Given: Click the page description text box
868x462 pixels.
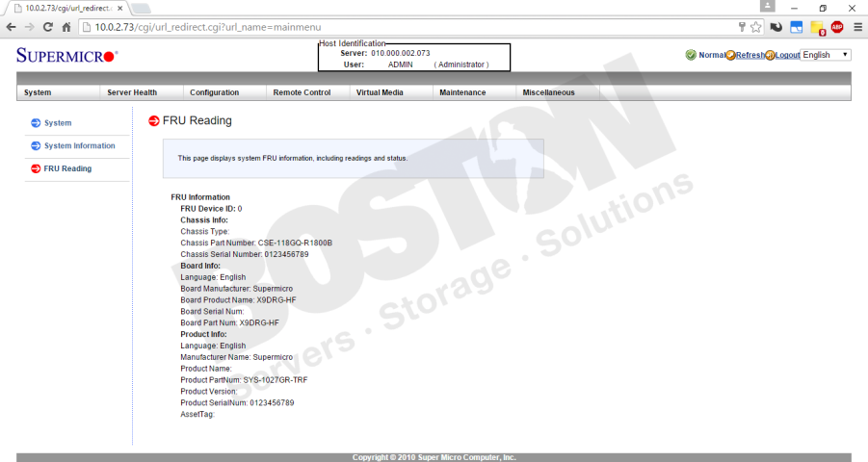Looking at the screenshot, I should (354, 159).
